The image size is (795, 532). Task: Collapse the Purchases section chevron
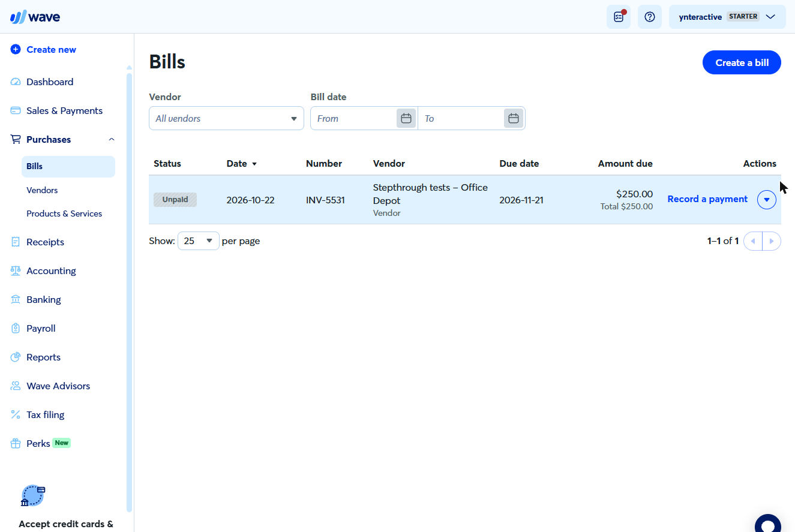tap(112, 140)
